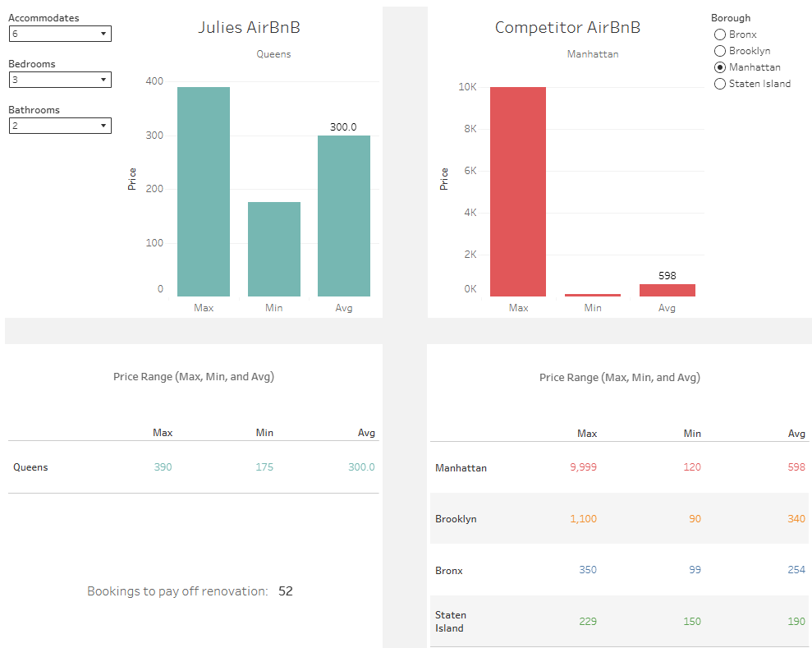812x648 pixels.
Task: Open the Bathrooms dropdown
Action: point(60,126)
